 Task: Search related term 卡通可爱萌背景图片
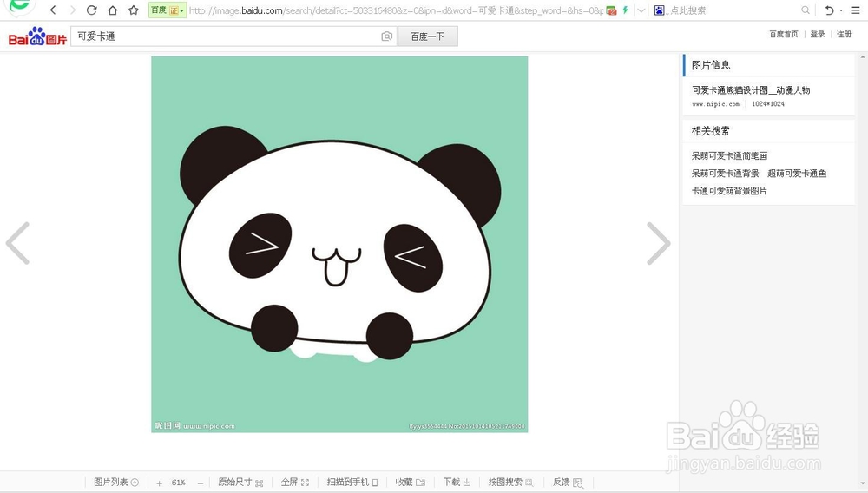tap(729, 191)
